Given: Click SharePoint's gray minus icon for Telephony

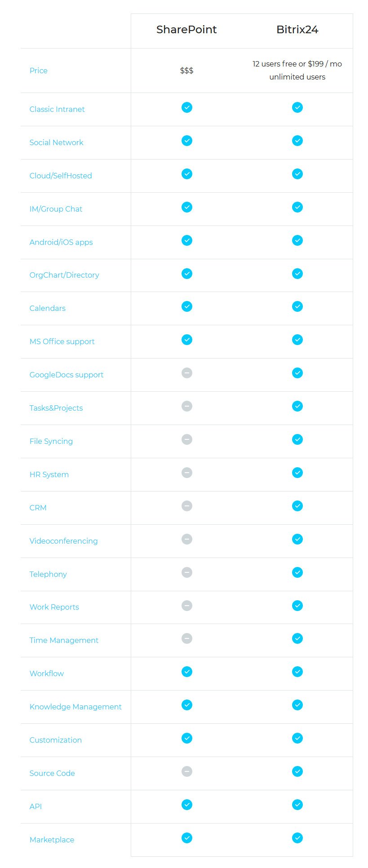Looking at the screenshot, I should [x=187, y=572].
